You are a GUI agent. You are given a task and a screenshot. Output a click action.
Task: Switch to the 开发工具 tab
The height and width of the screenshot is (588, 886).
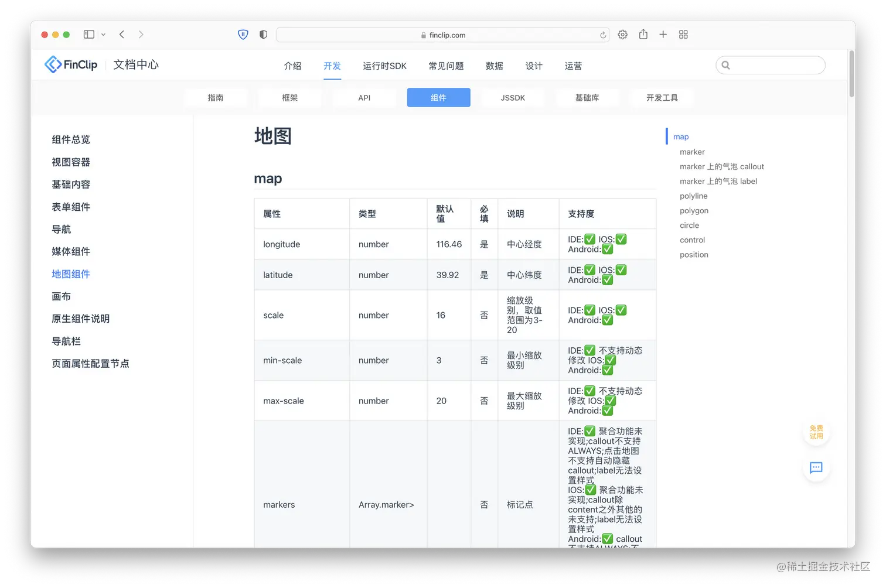[662, 98]
